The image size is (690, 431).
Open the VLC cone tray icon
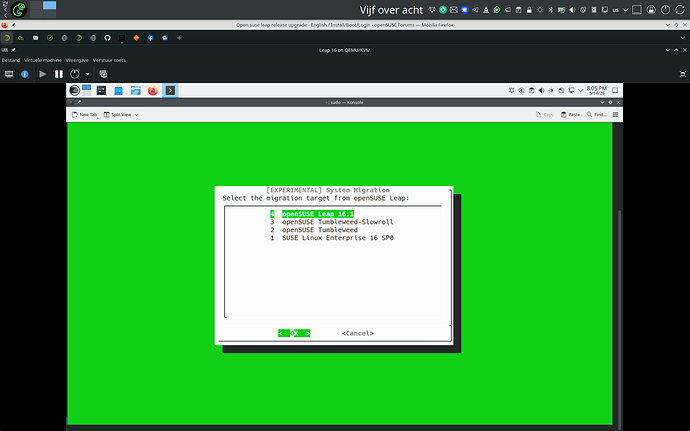click(x=486, y=10)
